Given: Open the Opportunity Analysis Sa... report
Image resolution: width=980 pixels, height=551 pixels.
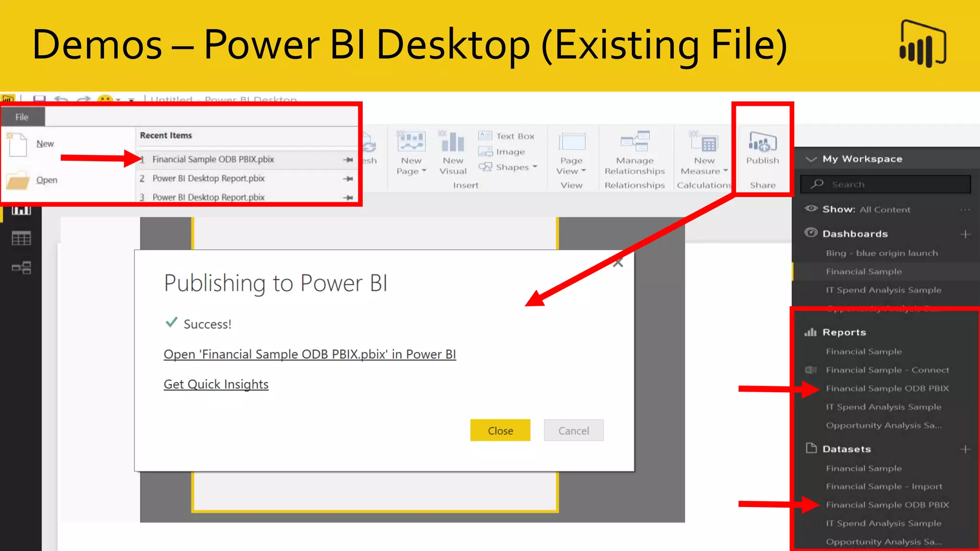Looking at the screenshot, I should point(883,426).
